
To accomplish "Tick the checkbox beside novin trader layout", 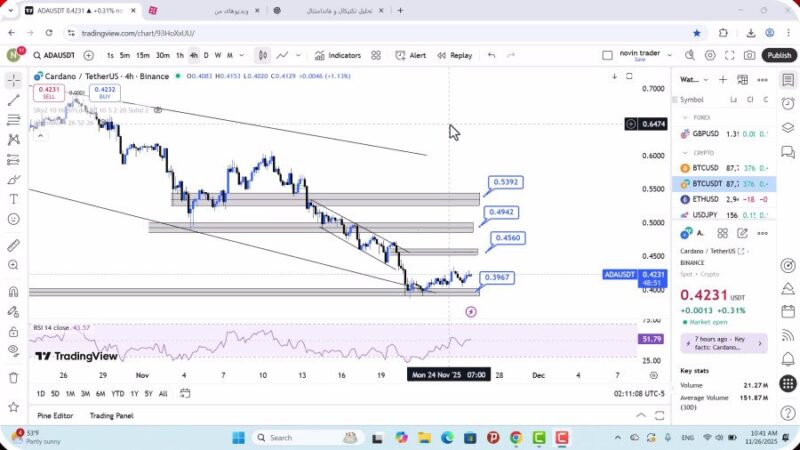I will 607,56.
